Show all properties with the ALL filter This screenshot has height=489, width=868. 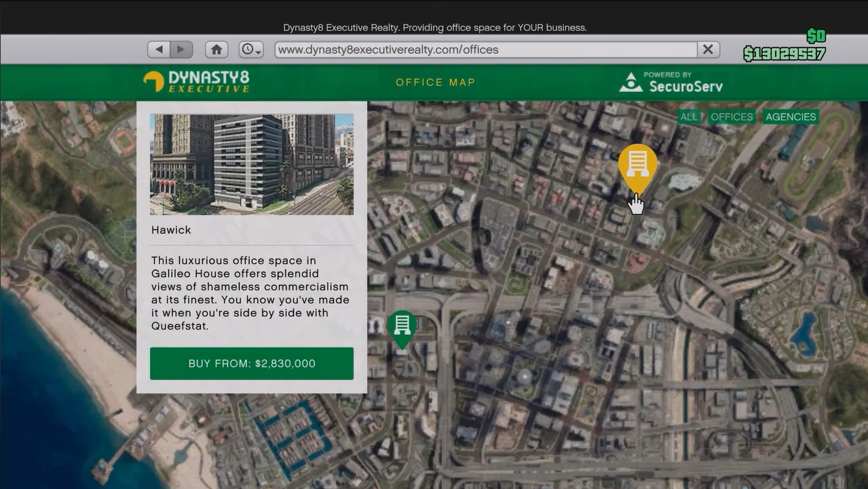point(689,117)
